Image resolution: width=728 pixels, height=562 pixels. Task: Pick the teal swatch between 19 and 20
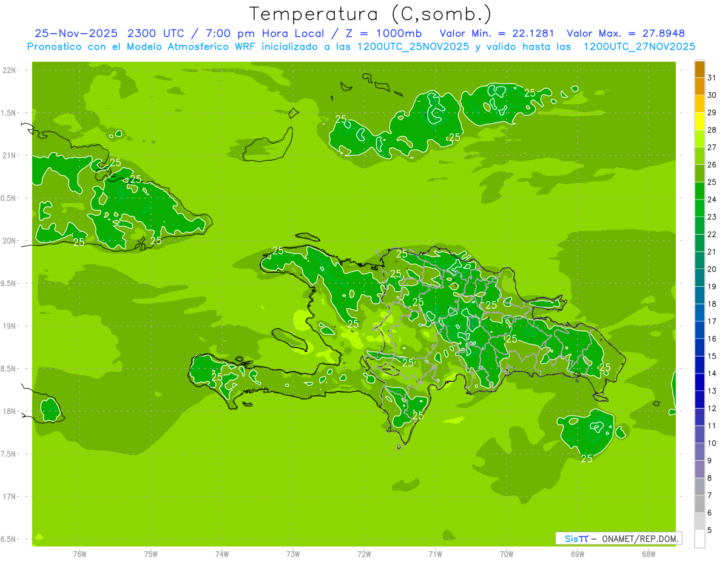point(699,278)
